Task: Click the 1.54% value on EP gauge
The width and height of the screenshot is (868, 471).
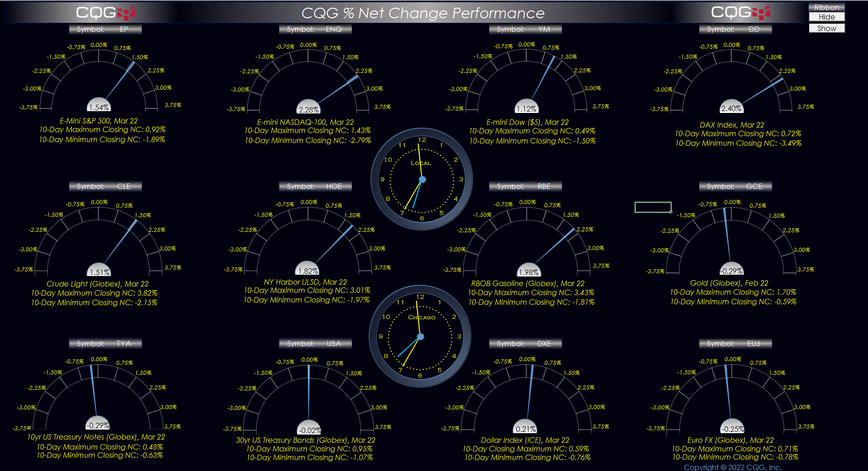Action: pyautogui.click(x=99, y=108)
